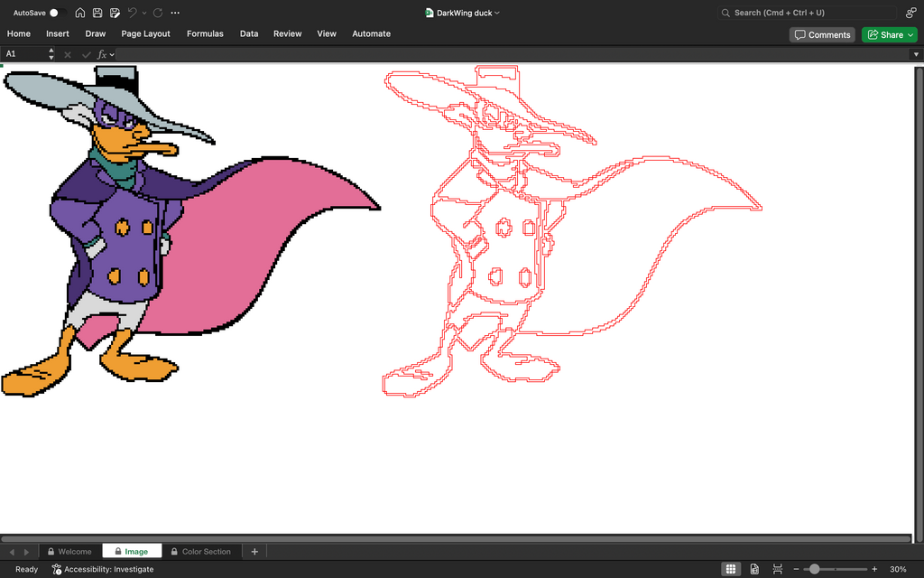Click the green Share button

(x=890, y=35)
